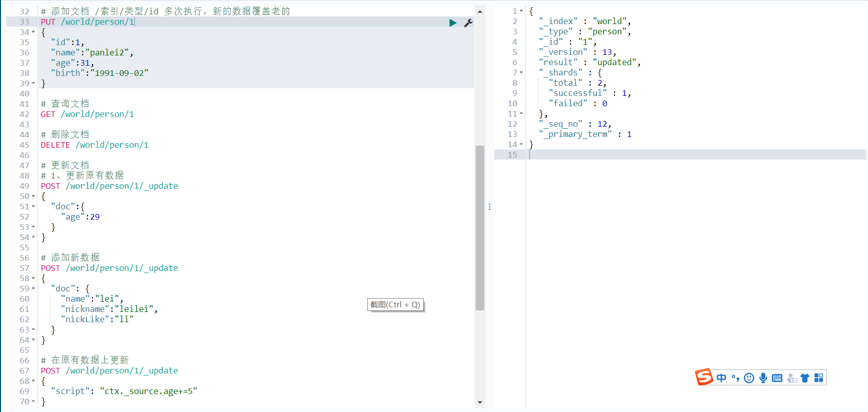This screenshot has width=868, height=412.
Task: Click "_primary_term" : 1 in the response
Action: tap(586, 134)
